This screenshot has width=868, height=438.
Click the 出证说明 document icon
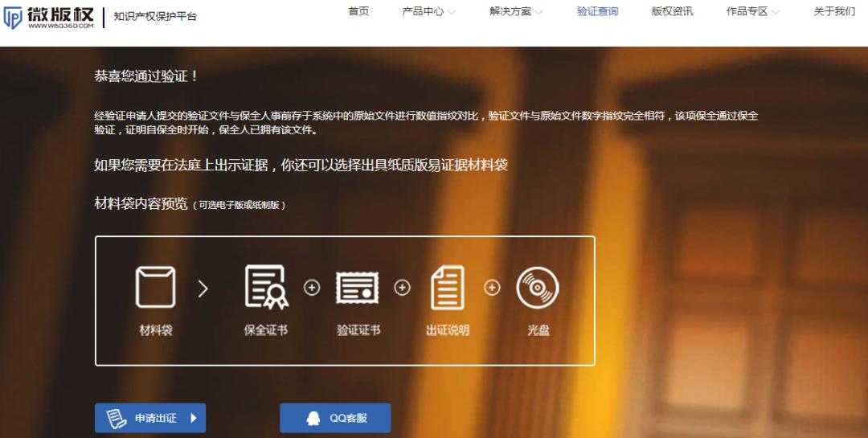click(448, 288)
